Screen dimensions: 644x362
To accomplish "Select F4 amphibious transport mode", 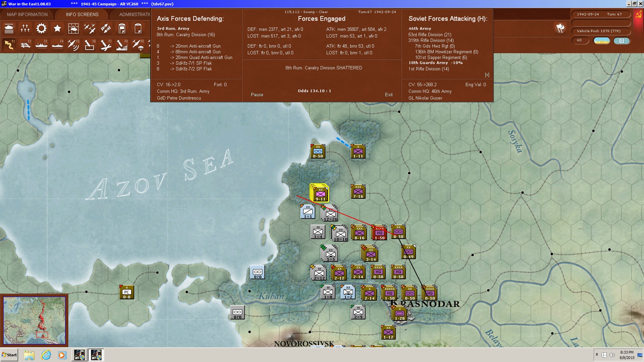I will pyautogui.click(x=57, y=45).
